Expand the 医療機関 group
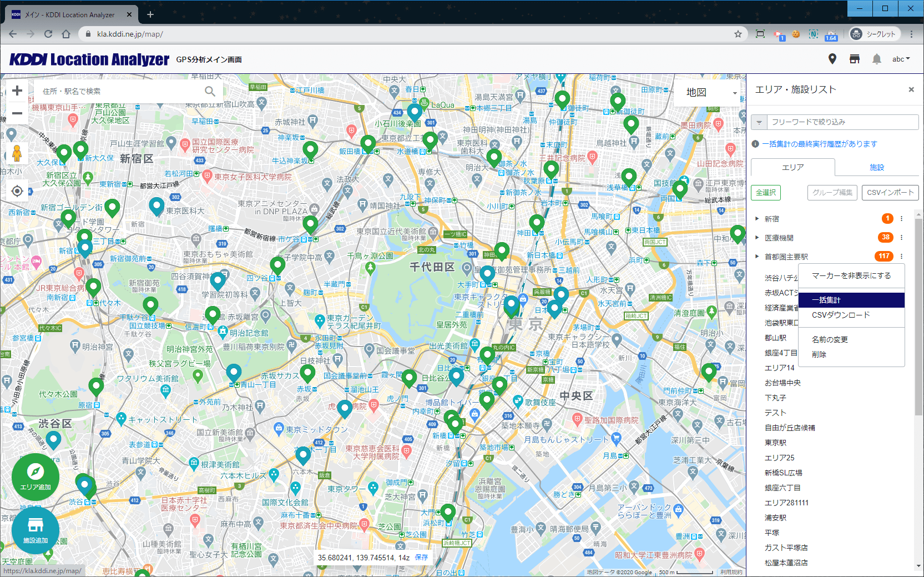This screenshot has width=924, height=577. tap(757, 238)
